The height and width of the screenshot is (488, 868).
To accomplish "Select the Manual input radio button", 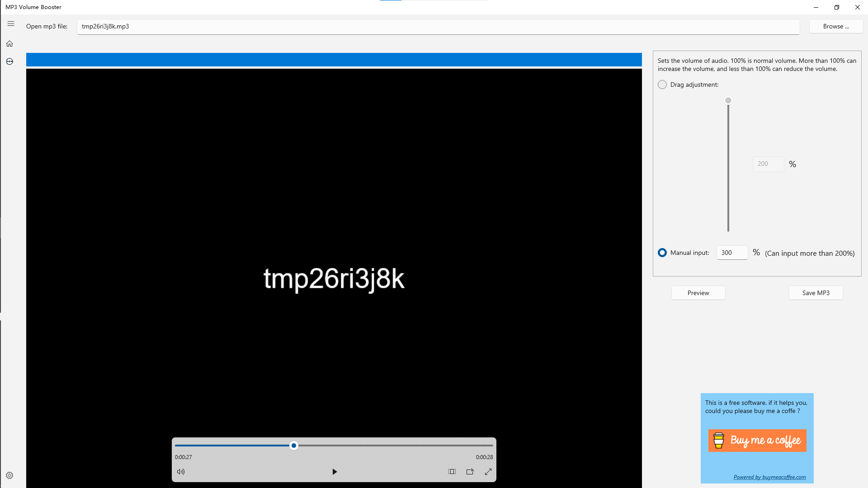I will (x=662, y=253).
